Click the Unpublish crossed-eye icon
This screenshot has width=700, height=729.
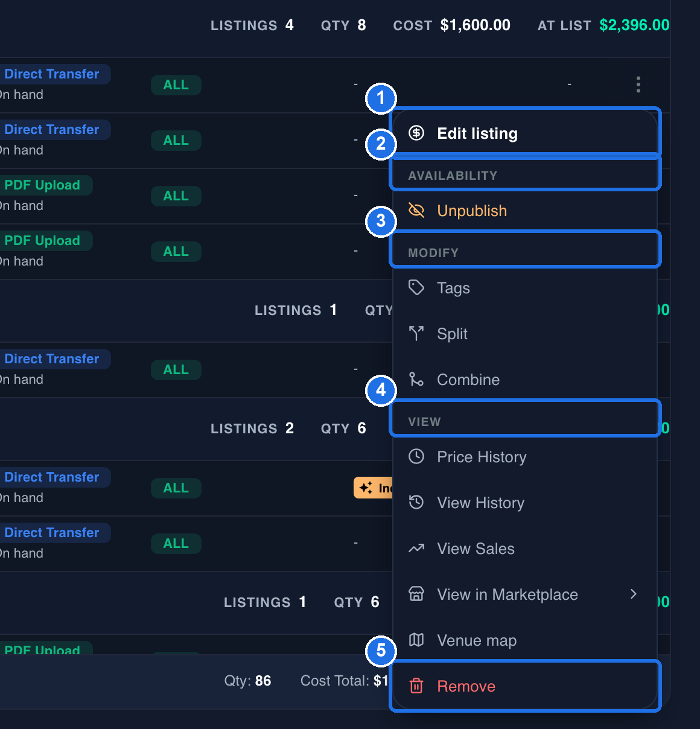[416, 210]
